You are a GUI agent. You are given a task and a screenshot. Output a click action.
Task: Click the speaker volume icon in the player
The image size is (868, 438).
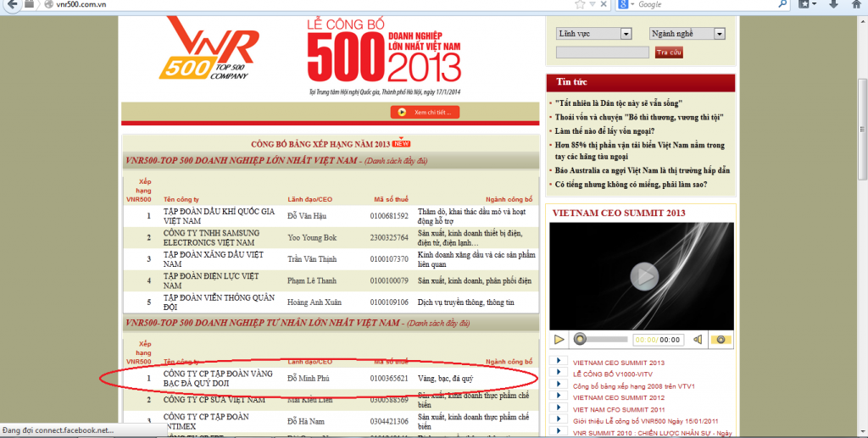698,340
